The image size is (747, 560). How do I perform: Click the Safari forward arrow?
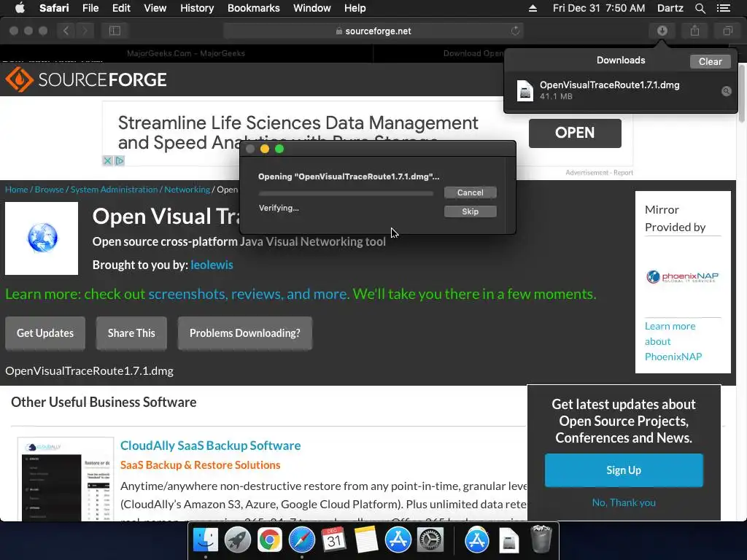coord(85,31)
